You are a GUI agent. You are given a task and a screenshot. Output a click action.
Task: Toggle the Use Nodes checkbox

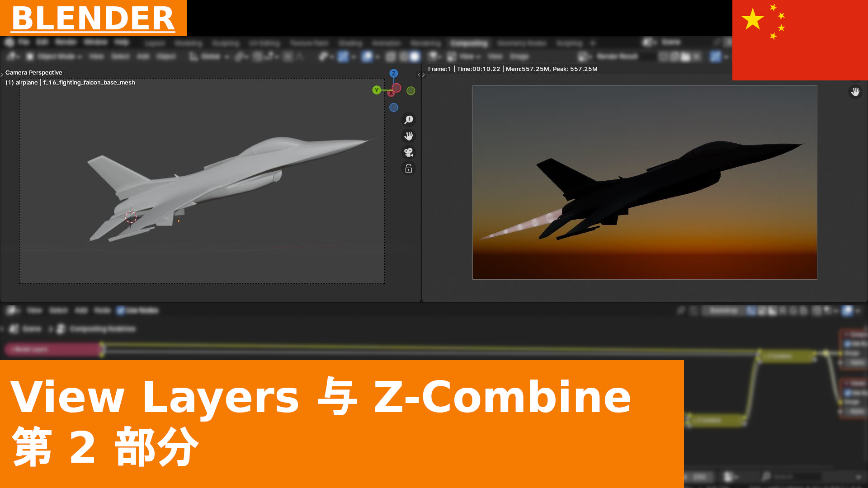point(121,310)
